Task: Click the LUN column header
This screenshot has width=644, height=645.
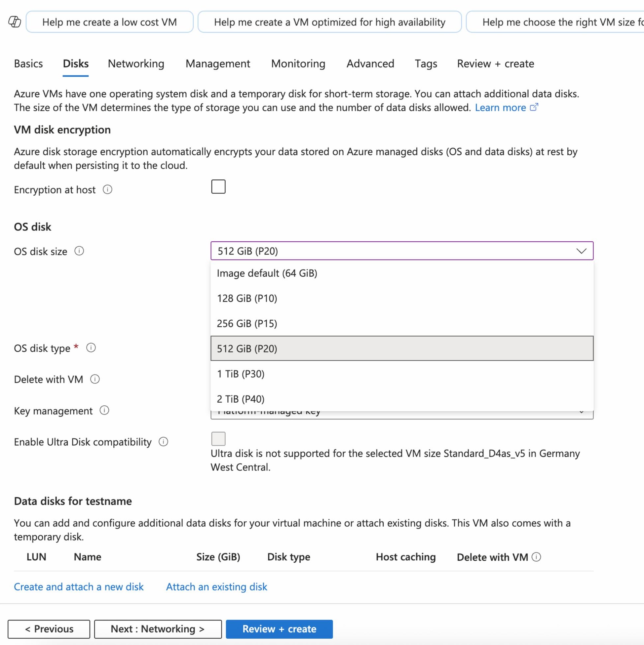Action: (x=36, y=557)
